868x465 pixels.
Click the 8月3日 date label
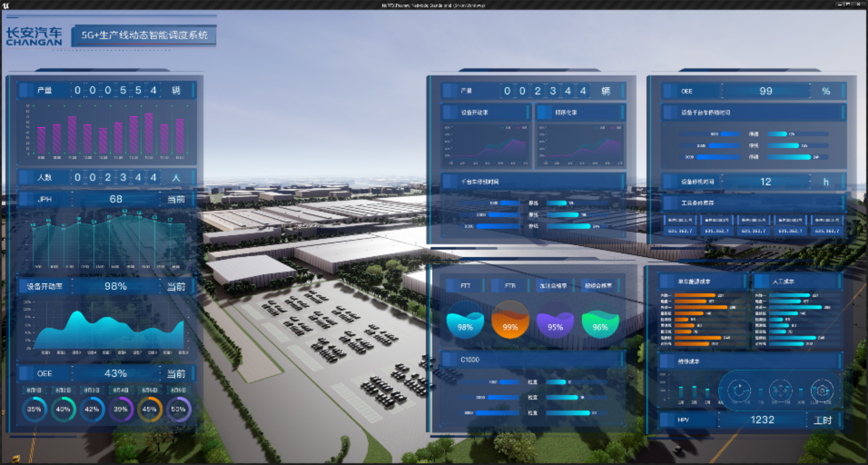click(x=92, y=390)
